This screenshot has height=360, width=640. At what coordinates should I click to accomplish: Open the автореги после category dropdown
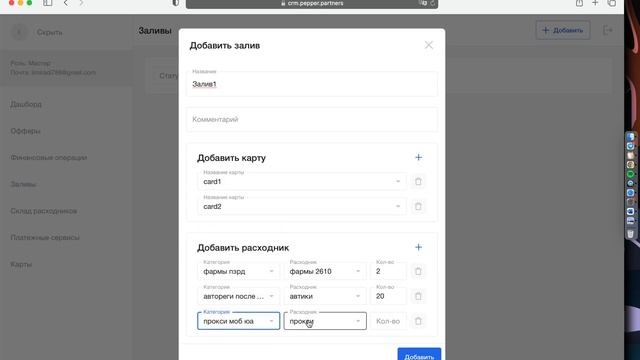[x=238, y=296]
